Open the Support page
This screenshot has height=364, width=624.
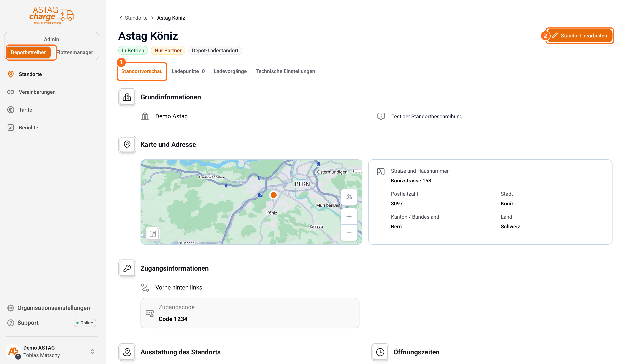click(28, 323)
